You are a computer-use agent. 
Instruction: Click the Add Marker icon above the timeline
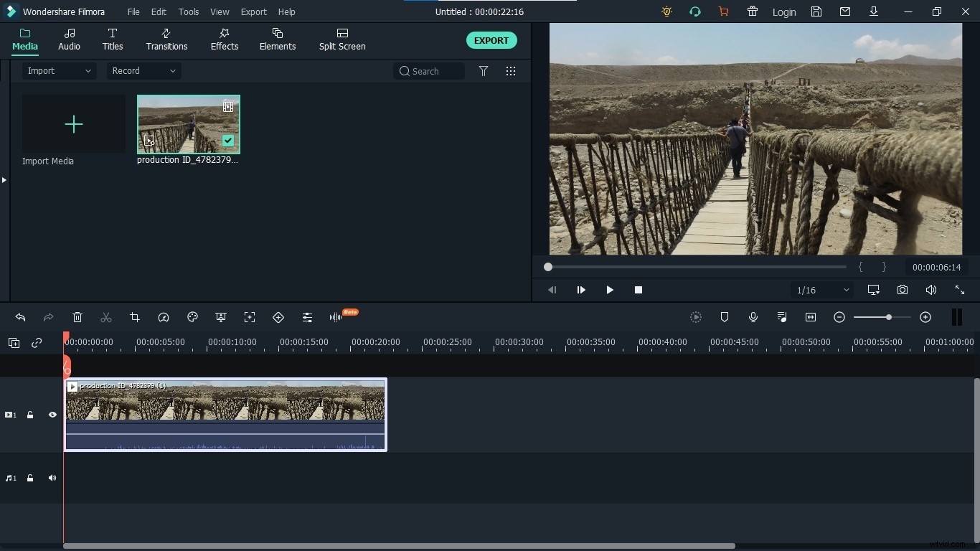click(x=725, y=318)
